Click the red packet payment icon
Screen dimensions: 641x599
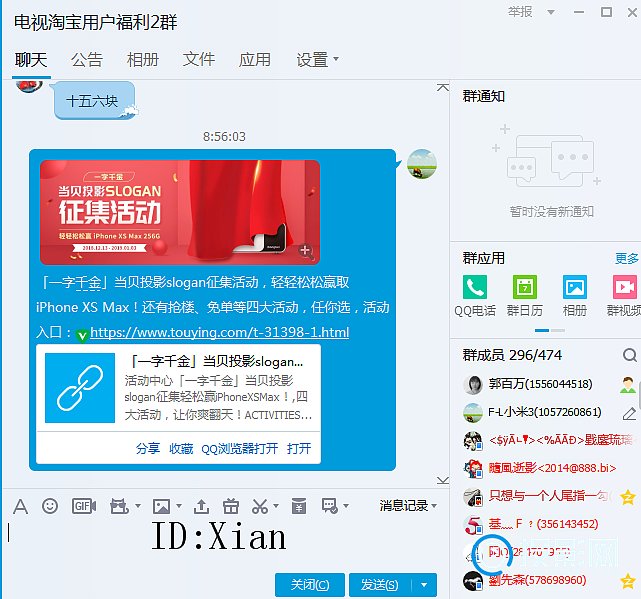tap(299, 506)
